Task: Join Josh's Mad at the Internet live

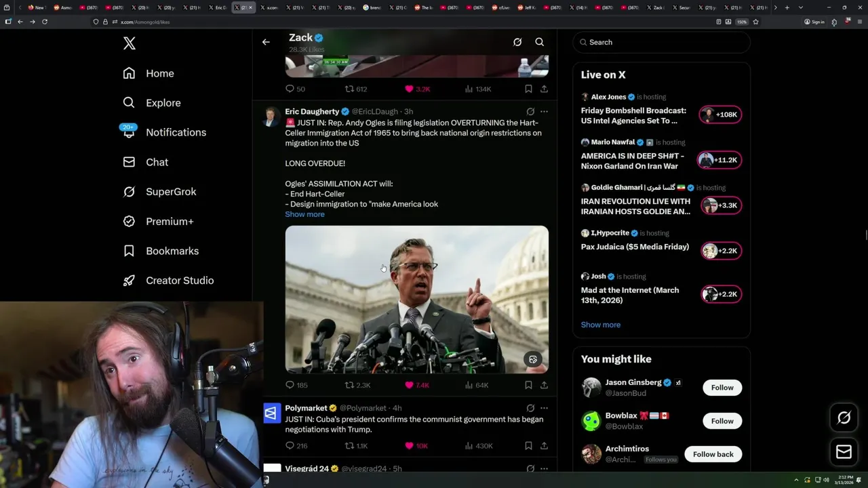Action: [x=721, y=294]
